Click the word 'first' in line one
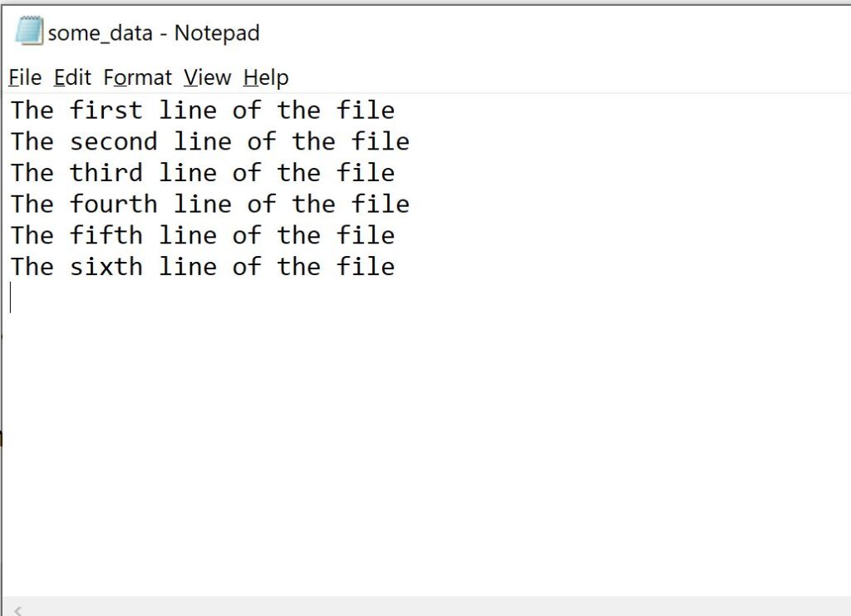Image resolution: width=851 pixels, height=616 pixels. pos(105,110)
